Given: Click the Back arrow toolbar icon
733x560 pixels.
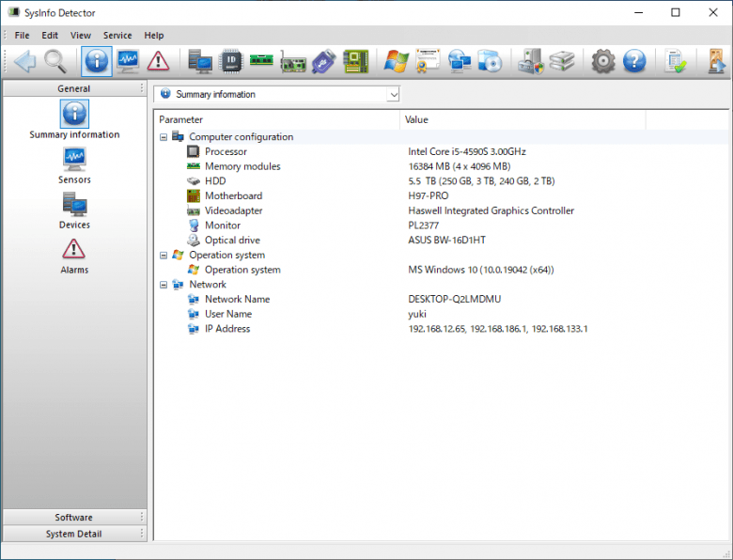Looking at the screenshot, I should point(24,61).
